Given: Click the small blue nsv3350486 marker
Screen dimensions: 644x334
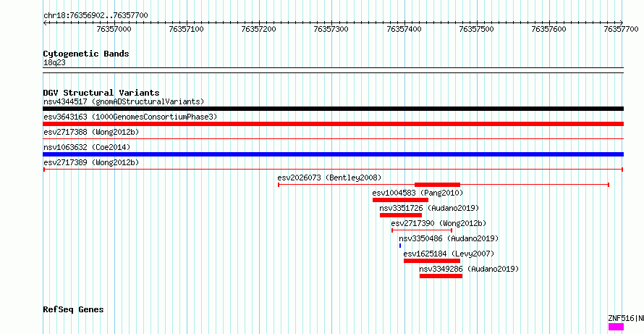Looking at the screenshot, I should pyautogui.click(x=400, y=246).
